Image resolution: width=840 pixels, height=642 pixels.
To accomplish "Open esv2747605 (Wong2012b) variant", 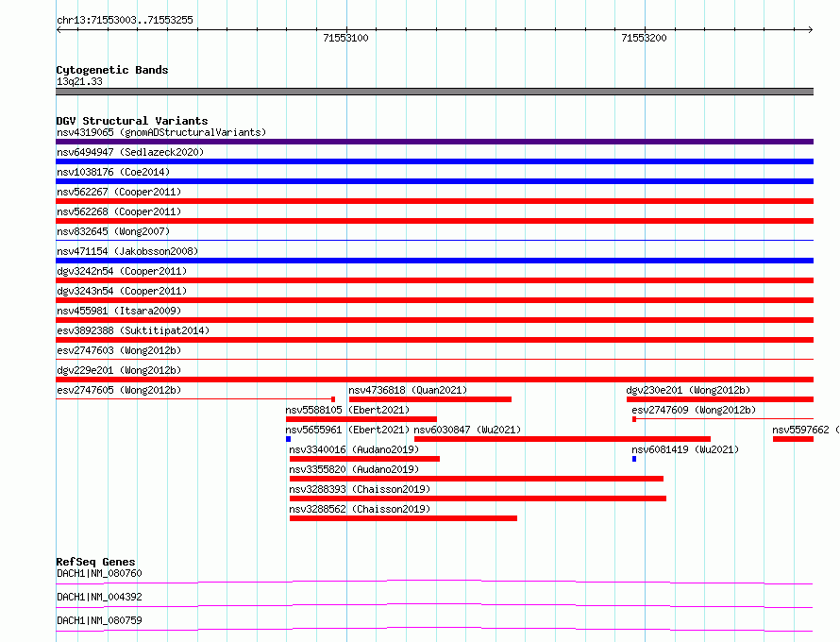I will click(119, 390).
